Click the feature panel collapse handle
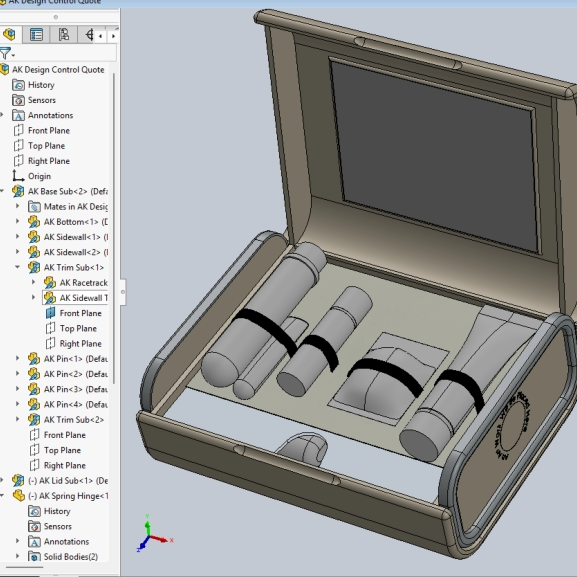577x577 pixels. [x=123, y=292]
